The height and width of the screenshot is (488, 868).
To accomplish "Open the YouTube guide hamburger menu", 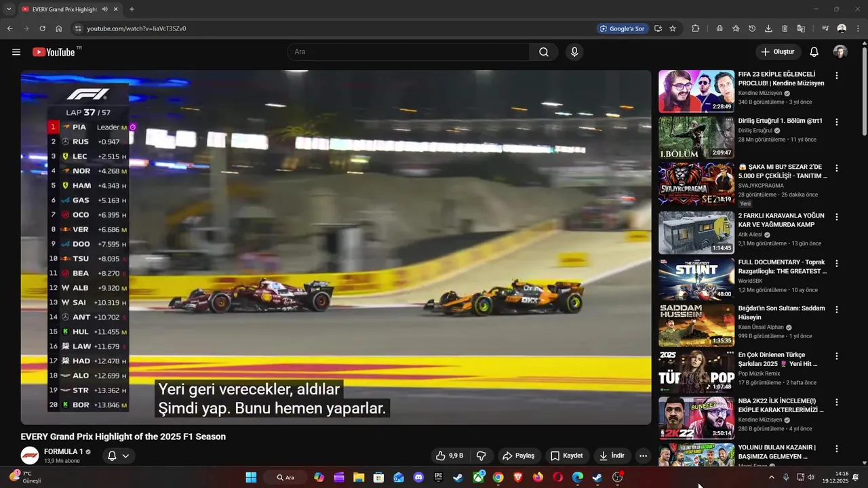I will pyautogui.click(x=16, y=52).
